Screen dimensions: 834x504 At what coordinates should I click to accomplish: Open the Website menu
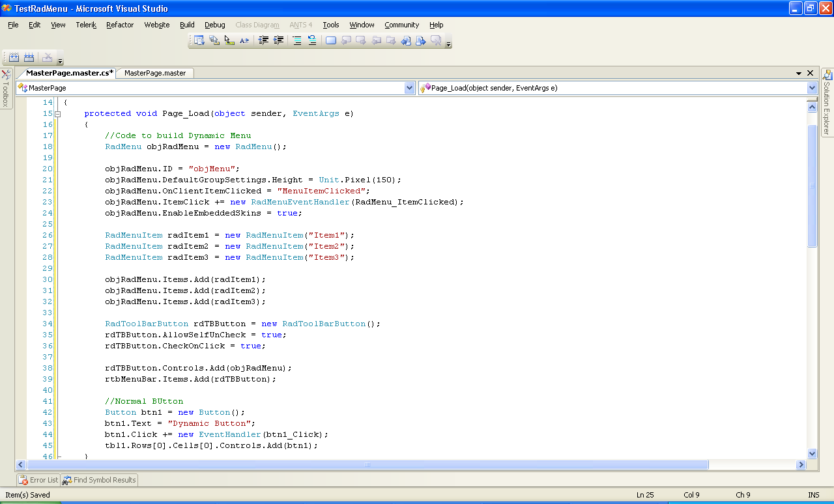[157, 25]
